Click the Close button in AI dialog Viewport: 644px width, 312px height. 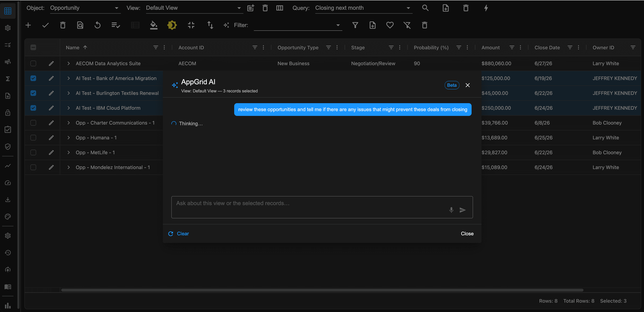click(x=467, y=234)
